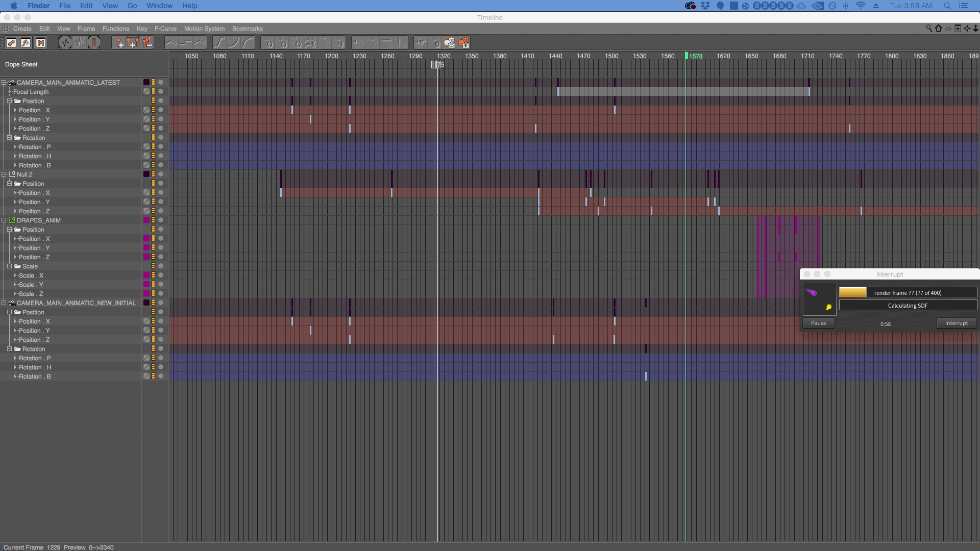
Task: Open the Motion System menu
Action: pyautogui.click(x=204, y=29)
